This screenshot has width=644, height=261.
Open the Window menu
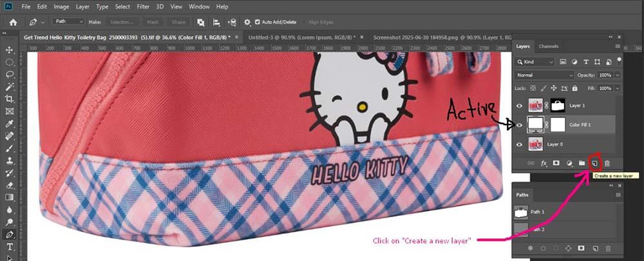[198, 6]
